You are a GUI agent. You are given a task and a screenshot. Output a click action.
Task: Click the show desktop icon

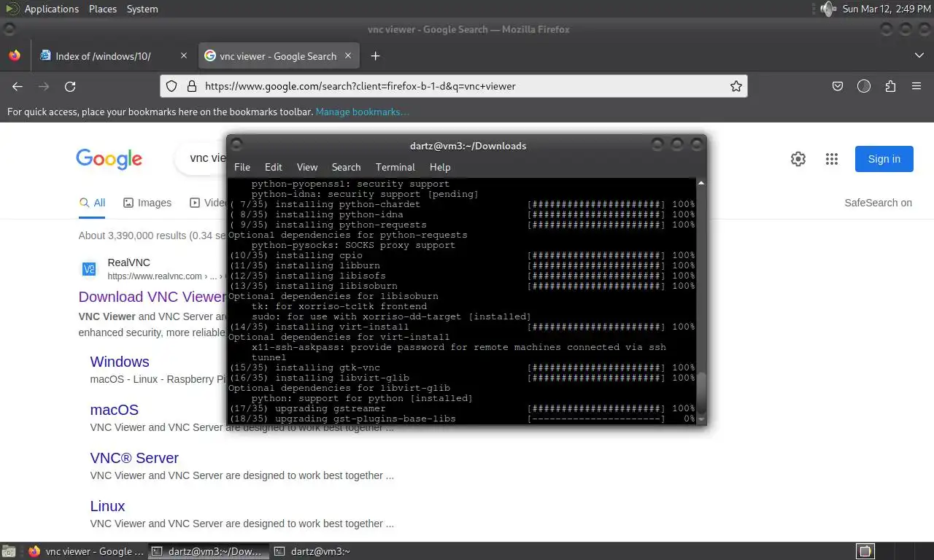pyautogui.click(x=8, y=551)
